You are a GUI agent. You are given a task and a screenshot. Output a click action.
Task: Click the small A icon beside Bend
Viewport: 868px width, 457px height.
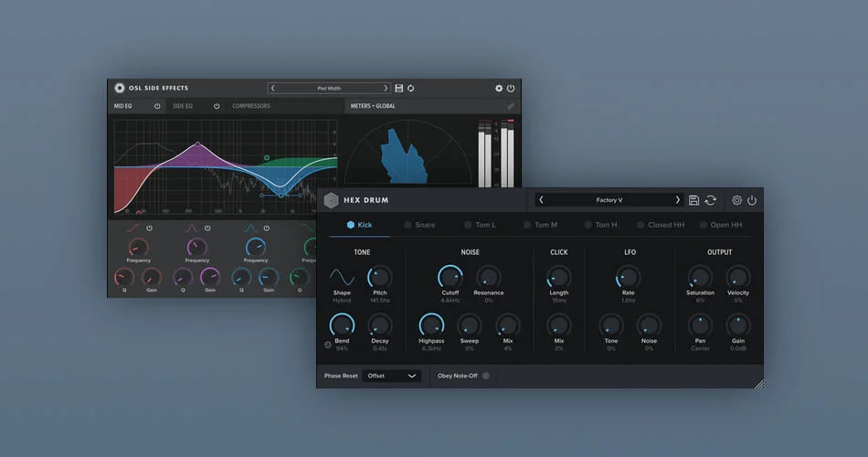point(328,345)
